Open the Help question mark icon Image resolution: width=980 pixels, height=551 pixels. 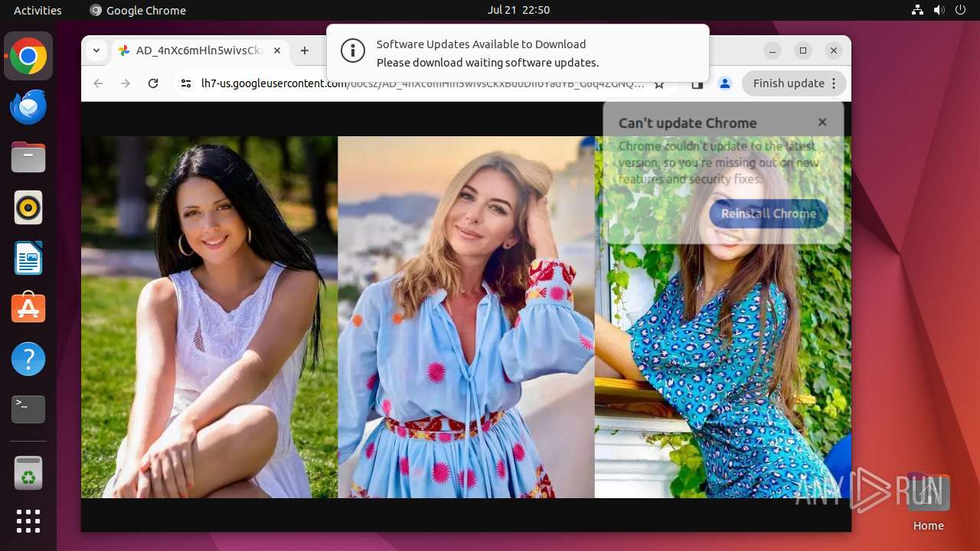pos(28,359)
